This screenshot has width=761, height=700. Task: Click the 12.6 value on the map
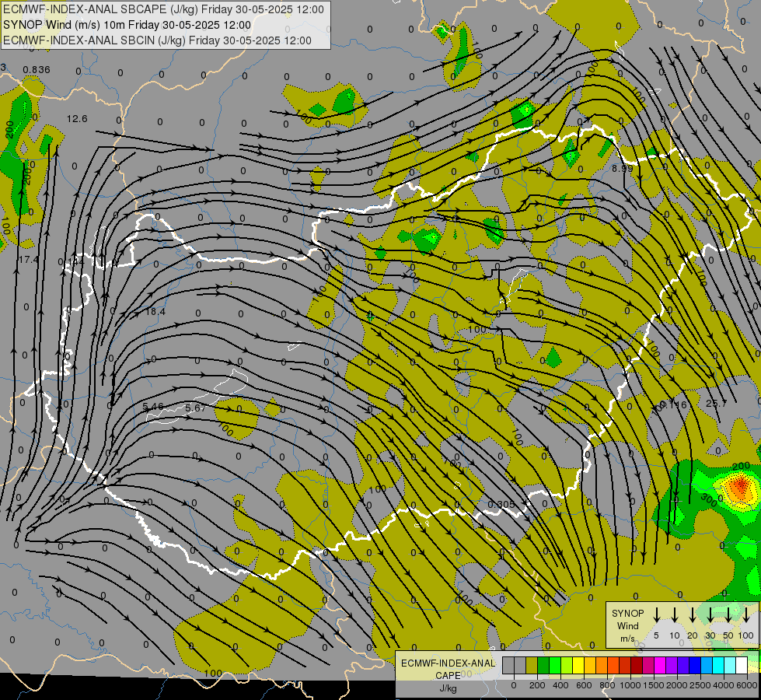pyautogui.click(x=77, y=118)
